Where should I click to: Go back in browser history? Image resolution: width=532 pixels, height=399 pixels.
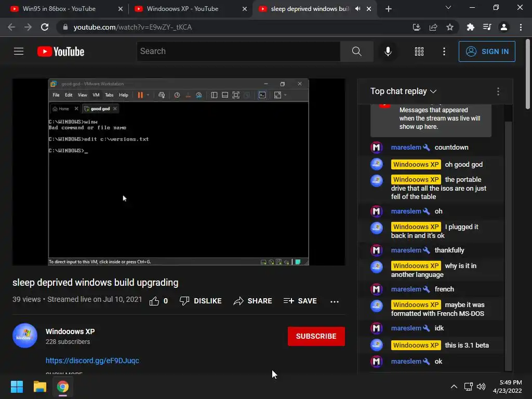tap(11, 27)
